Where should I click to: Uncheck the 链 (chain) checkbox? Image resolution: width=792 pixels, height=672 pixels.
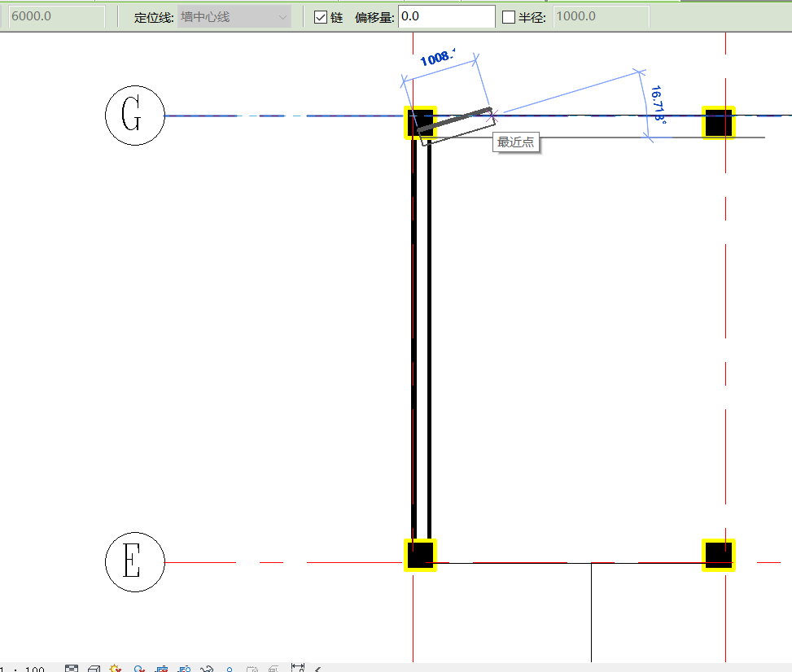click(322, 17)
